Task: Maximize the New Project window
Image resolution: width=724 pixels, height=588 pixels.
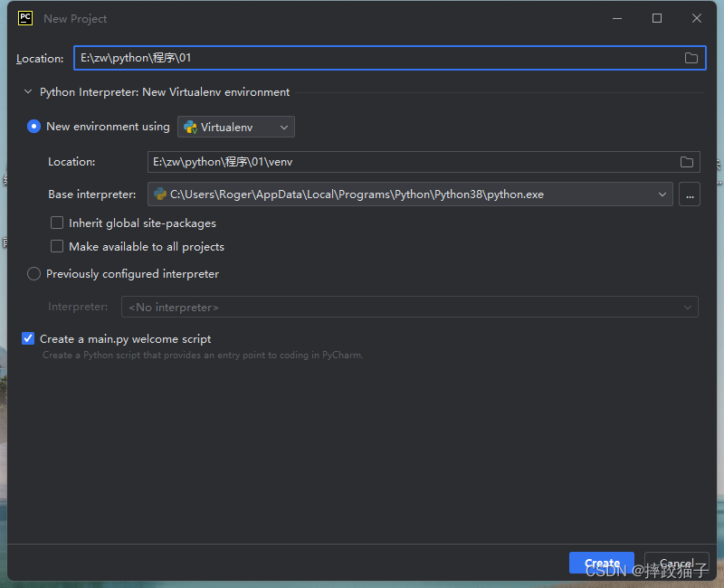Action: [x=657, y=18]
